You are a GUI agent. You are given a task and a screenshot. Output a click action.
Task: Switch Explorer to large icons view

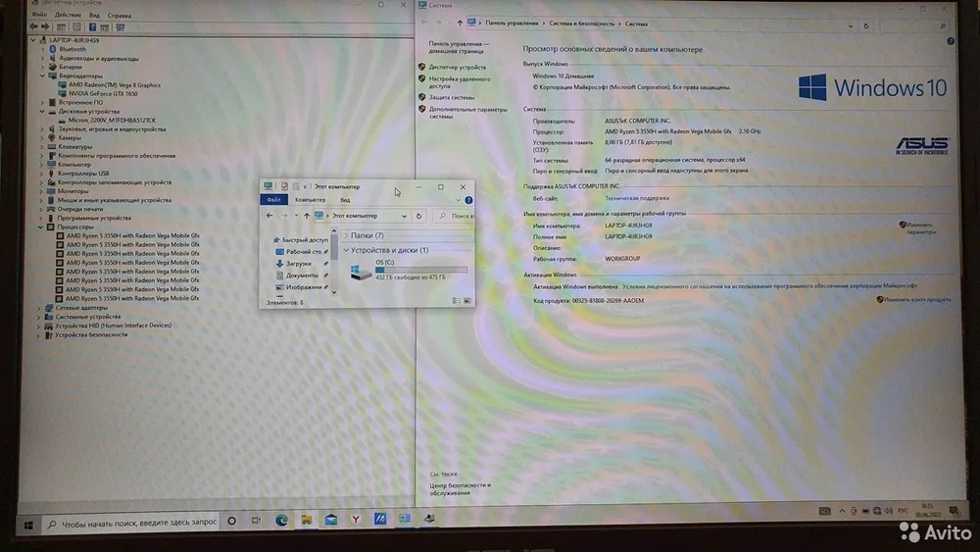466,301
